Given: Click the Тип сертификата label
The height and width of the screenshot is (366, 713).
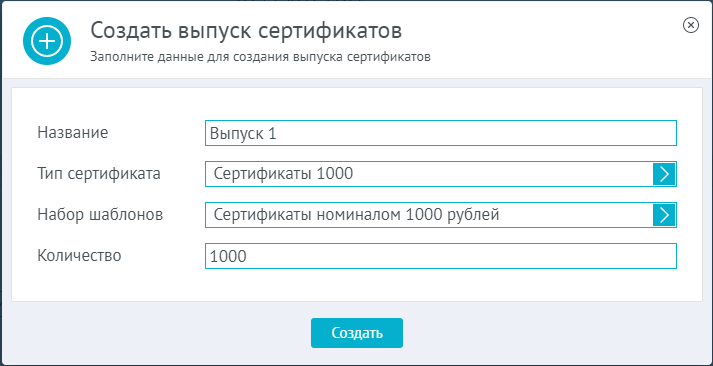Looking at the screenshot, I should click(99, 174).
